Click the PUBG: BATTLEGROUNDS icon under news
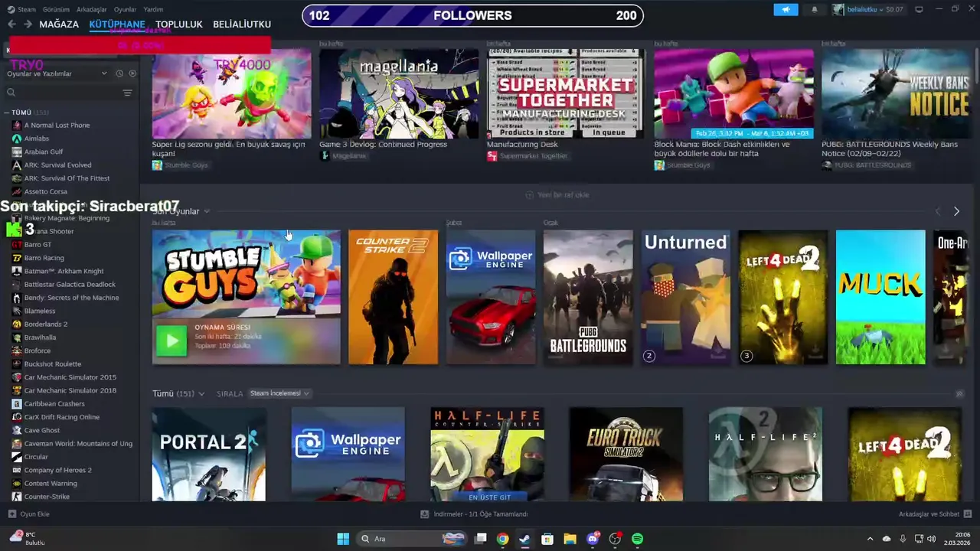Screen dimensions: 980x551 point(827,165)
